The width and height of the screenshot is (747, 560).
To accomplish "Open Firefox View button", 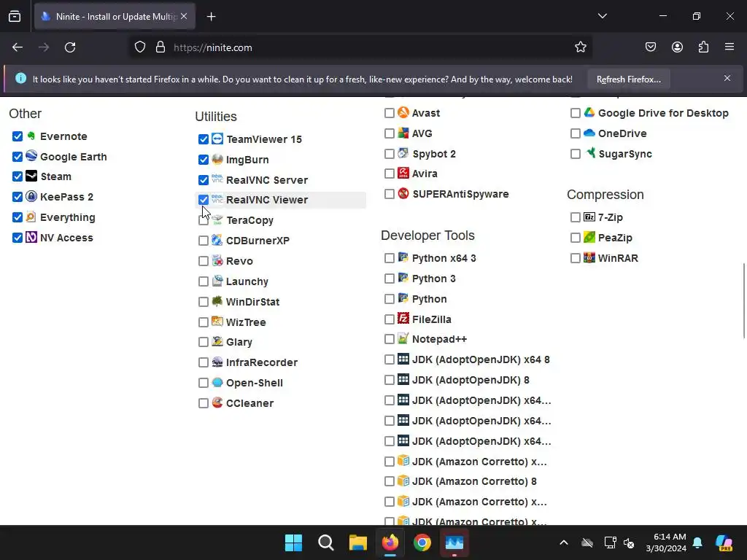I will [15, 17].
